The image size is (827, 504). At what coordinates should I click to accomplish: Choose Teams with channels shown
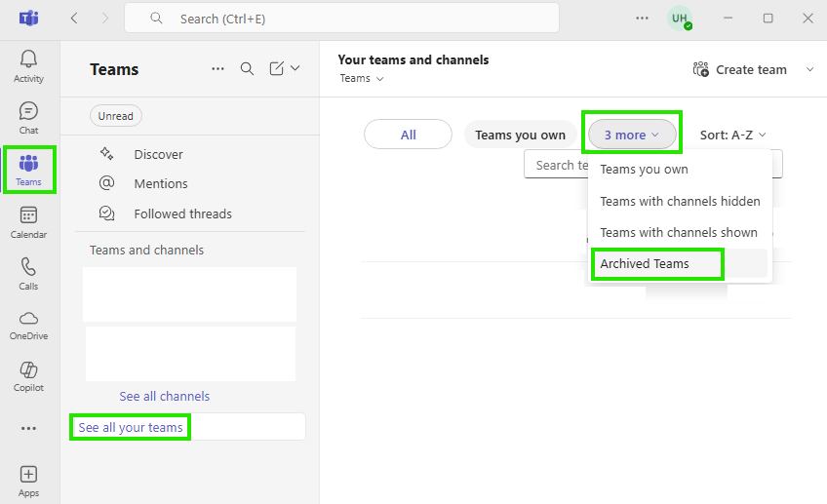point(679,232)
